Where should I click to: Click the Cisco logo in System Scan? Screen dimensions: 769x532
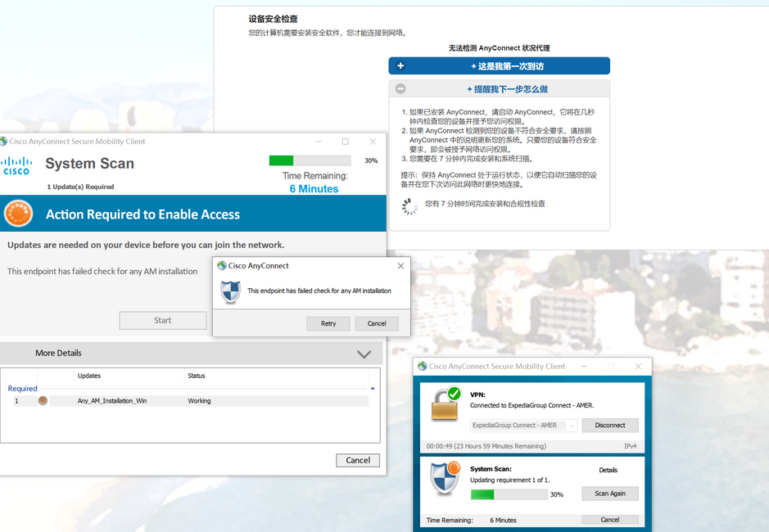click(16, 165)
